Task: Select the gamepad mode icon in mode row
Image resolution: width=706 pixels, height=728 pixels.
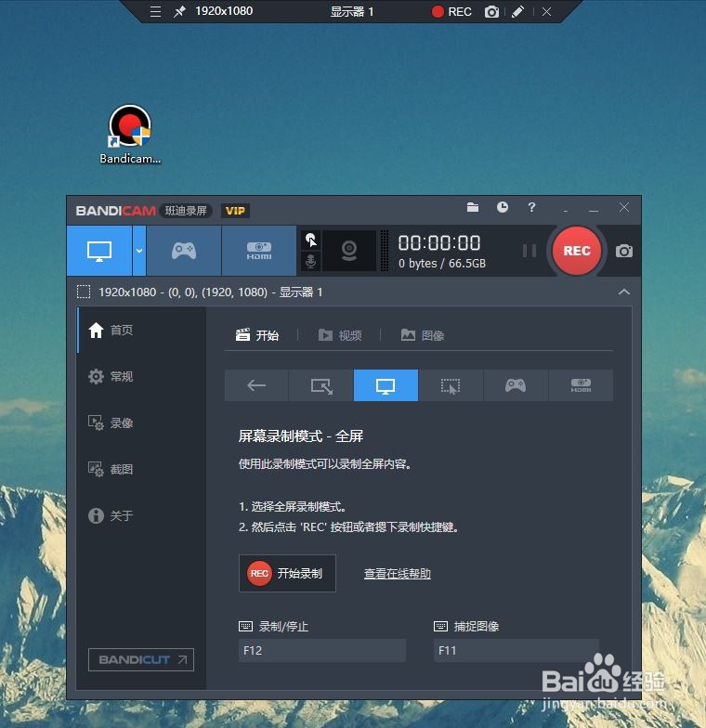Action: 516,385
